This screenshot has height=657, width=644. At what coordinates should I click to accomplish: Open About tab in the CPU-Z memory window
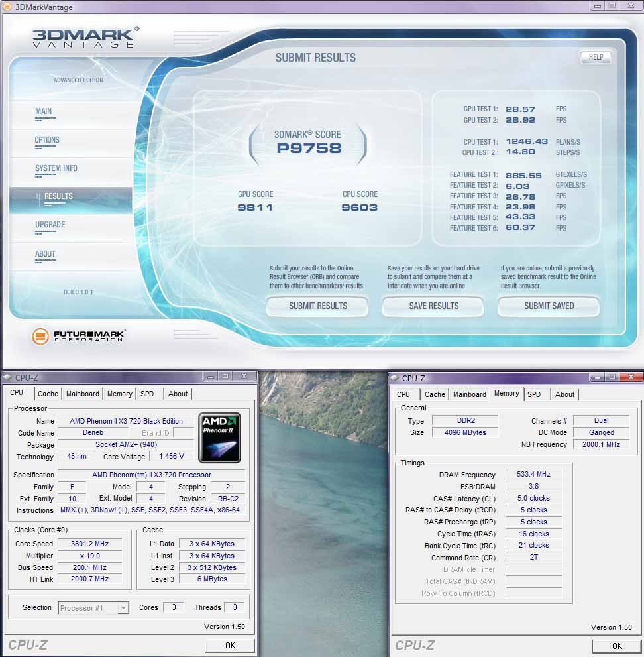pyautogui.click(x=564, y=394)
